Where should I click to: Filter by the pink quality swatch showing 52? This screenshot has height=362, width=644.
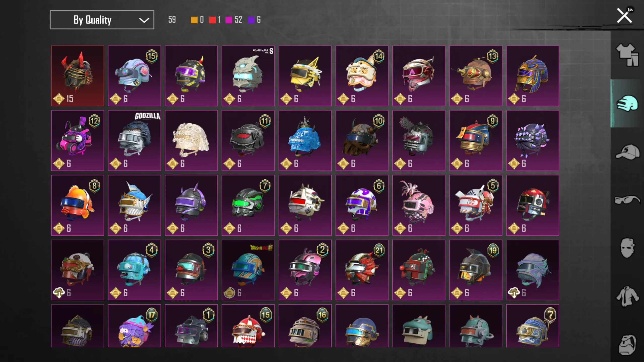click(x=229, y=20)
